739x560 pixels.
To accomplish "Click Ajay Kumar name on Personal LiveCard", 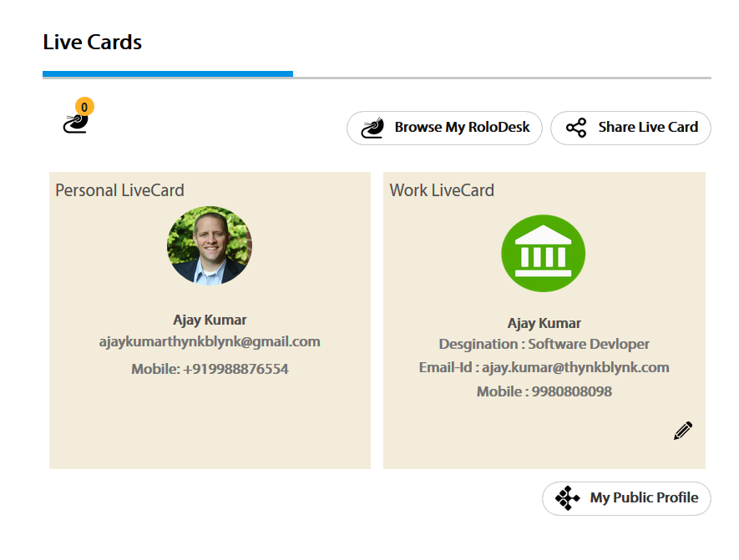I will click(x=210, y=320).
